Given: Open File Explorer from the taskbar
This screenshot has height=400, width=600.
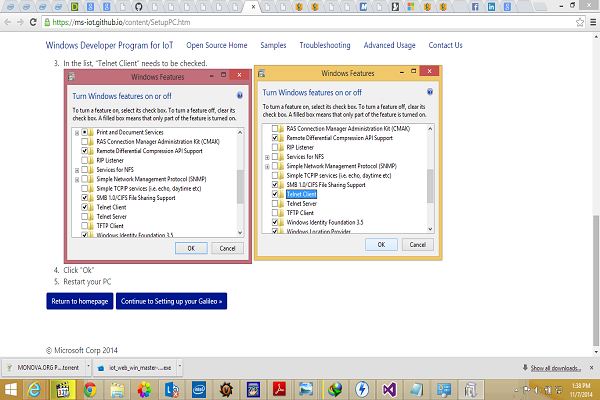Looking at the screenshot, I should [x=117, y=390].
